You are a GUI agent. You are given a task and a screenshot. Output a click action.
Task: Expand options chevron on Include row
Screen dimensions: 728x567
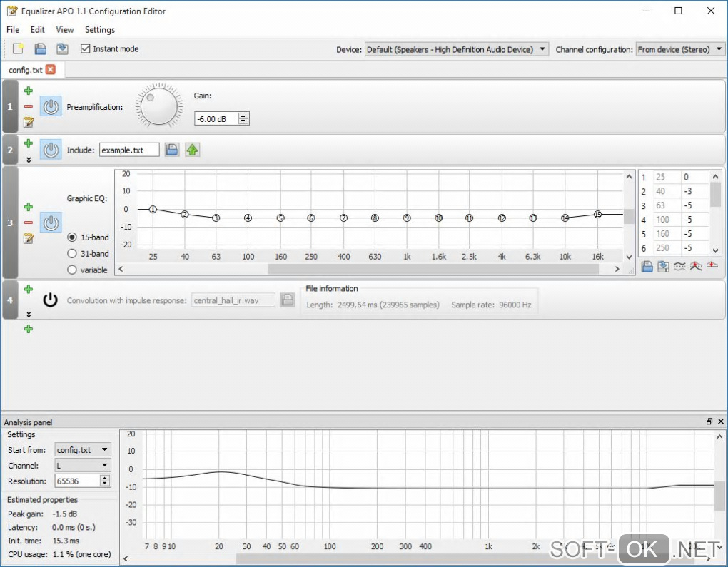point(29,160)
